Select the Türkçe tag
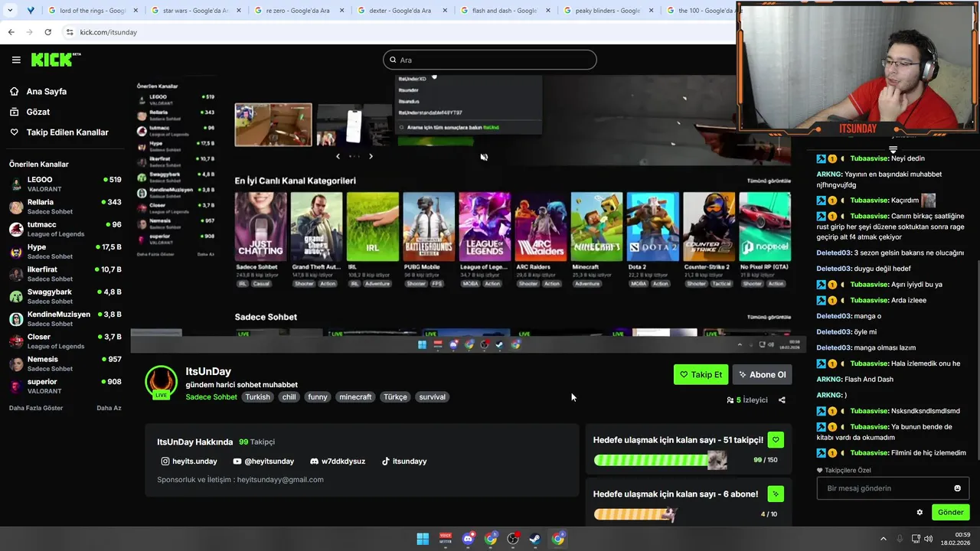The height and width of the screenshot is (551, 980). pyautogui.click(x=396, y=397)
